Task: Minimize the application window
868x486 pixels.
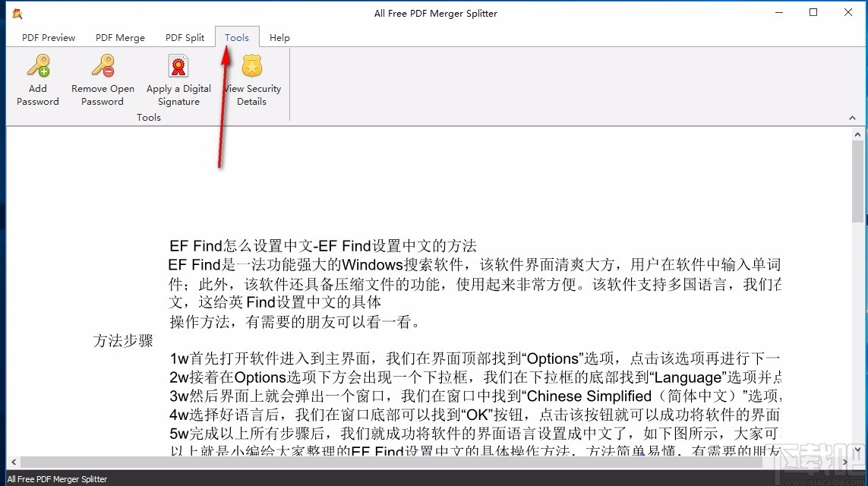Action: click(778, 13)
